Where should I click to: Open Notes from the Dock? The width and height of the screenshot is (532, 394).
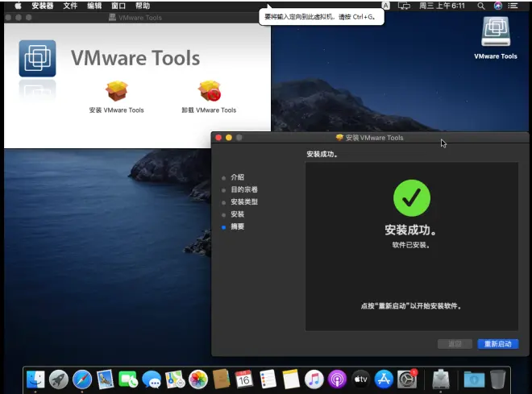click(x=291, y=379)
